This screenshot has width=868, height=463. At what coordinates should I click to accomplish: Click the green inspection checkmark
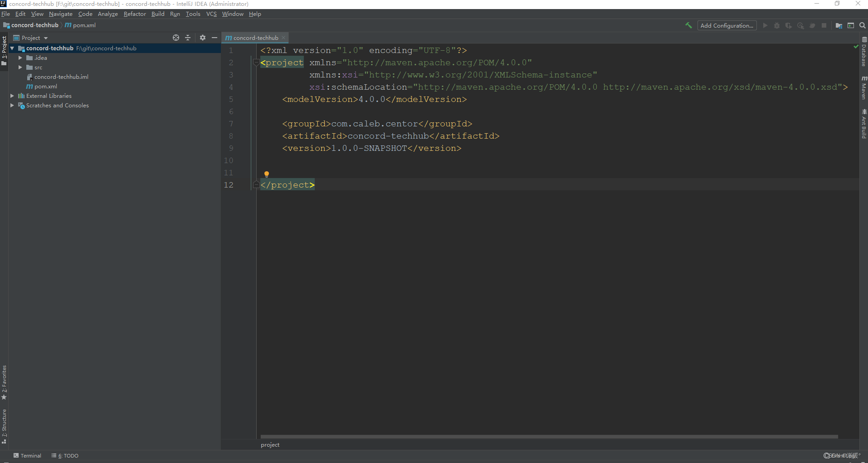[856, 46]
